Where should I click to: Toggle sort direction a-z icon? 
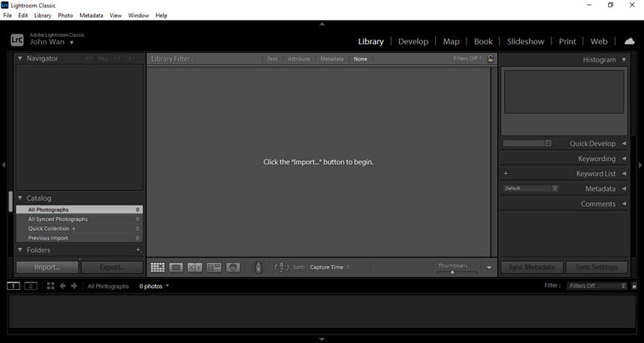coord(282,267)
